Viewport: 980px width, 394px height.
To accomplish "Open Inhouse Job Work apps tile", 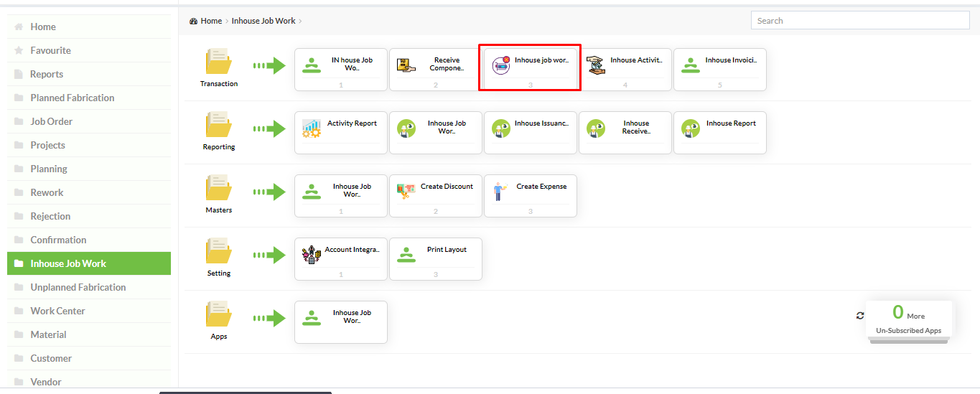I will point(341,322).
